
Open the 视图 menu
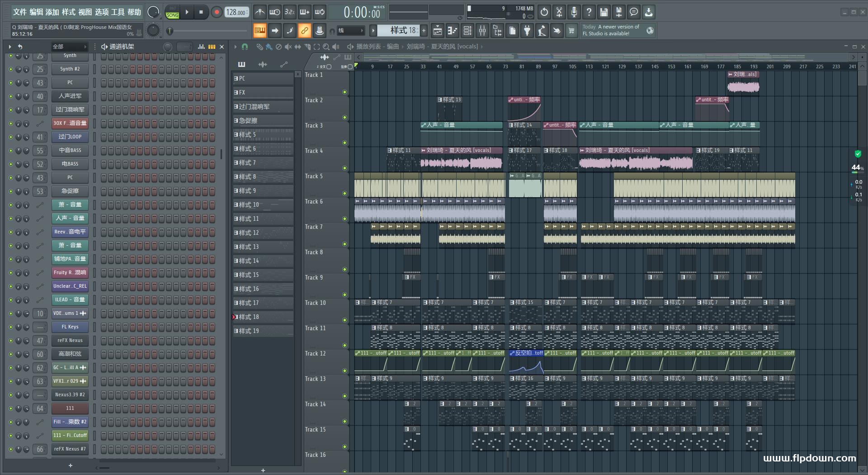click(x=85, y=12)
